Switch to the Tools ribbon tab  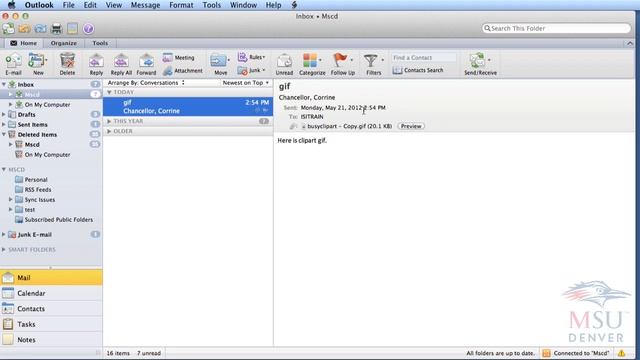coord(100,43)
